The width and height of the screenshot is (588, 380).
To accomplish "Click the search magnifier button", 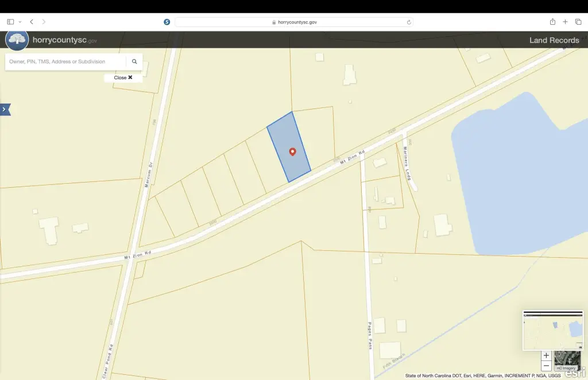I will 134,61.
